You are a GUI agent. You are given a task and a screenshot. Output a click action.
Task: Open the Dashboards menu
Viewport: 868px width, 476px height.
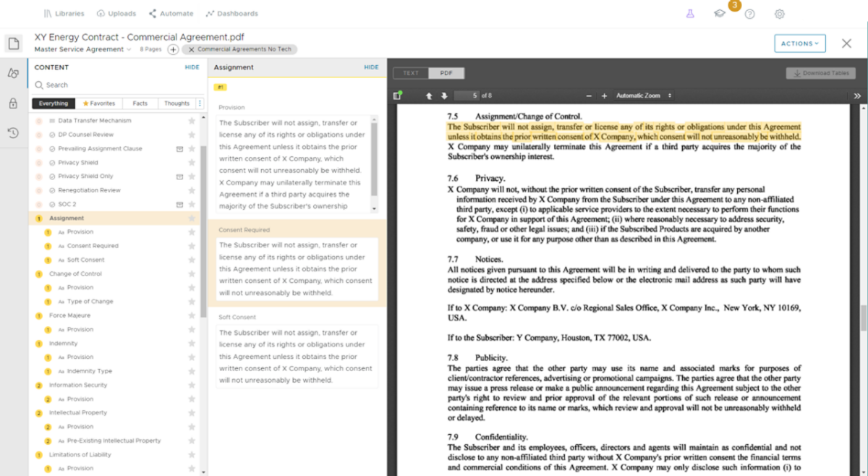[231, 14]
